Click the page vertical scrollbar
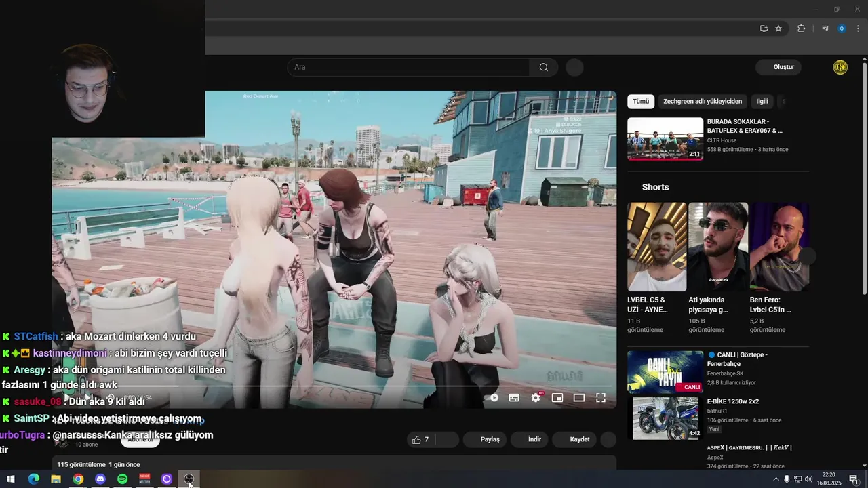 (x=864, y=180)
